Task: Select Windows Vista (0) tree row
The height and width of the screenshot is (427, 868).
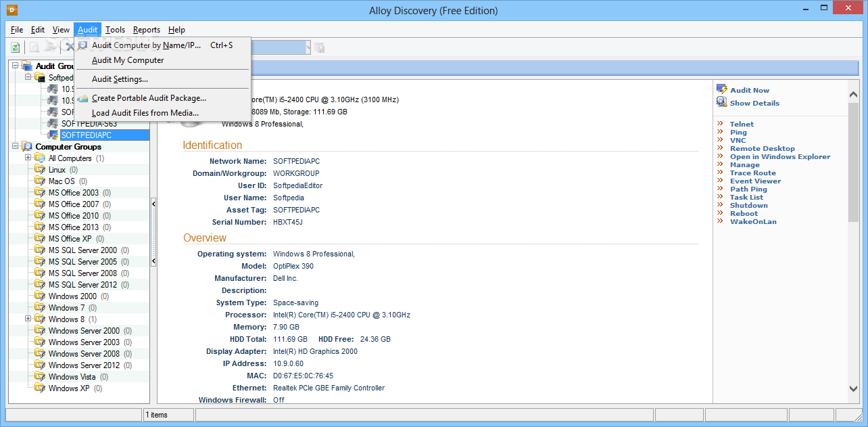Action: [x=78, y=377]
